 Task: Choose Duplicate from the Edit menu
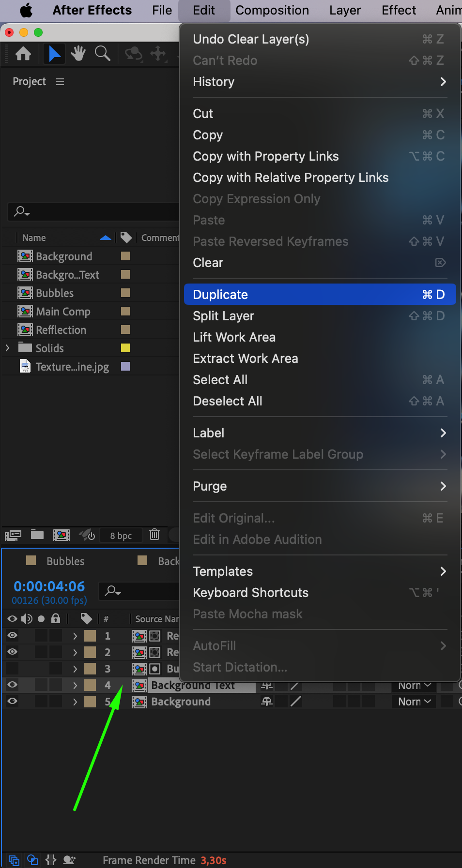(x=320, y=294)
